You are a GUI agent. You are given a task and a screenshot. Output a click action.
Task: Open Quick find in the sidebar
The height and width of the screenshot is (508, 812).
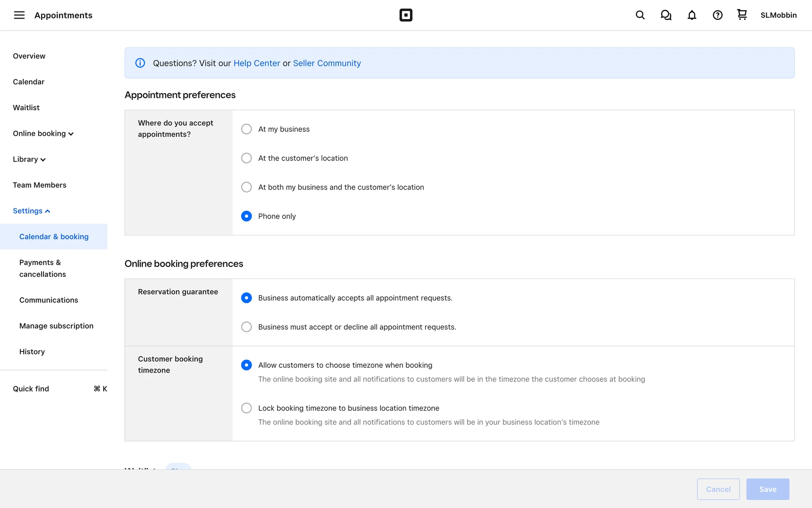pyautogui.click(x=31, y=389)
